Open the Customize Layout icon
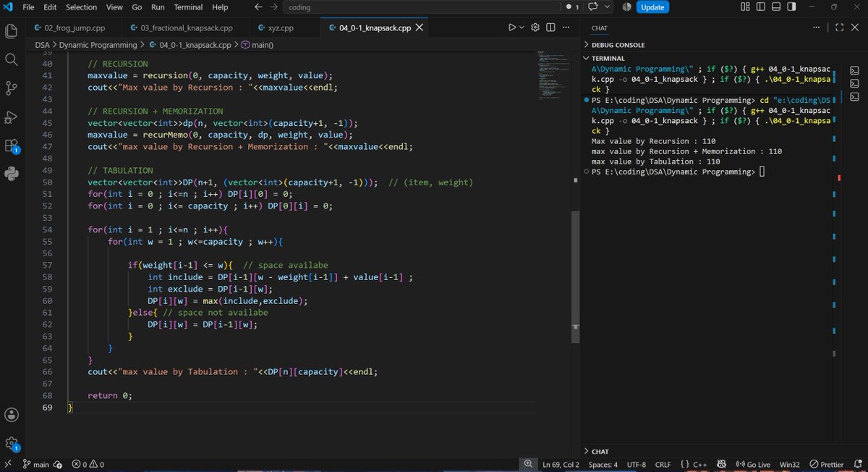Screen dimensions: 868x472 (x=746, y=7)
